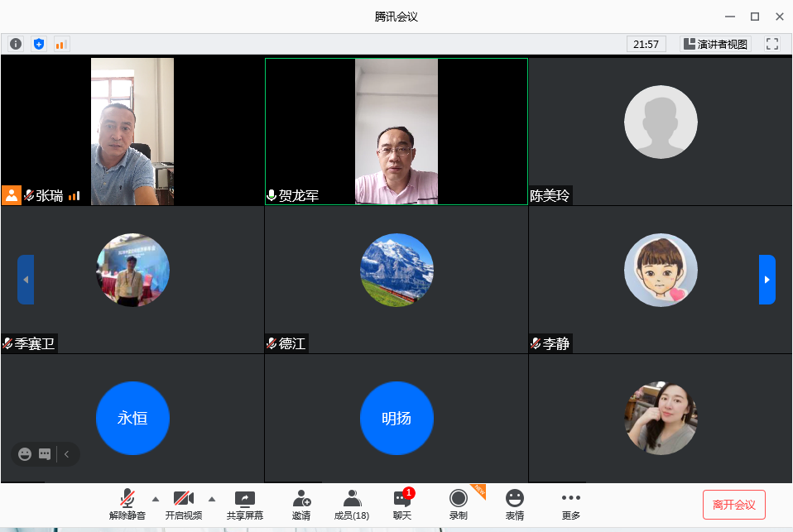Open 聊天 chat with unread message

click(x=402, y=505)
